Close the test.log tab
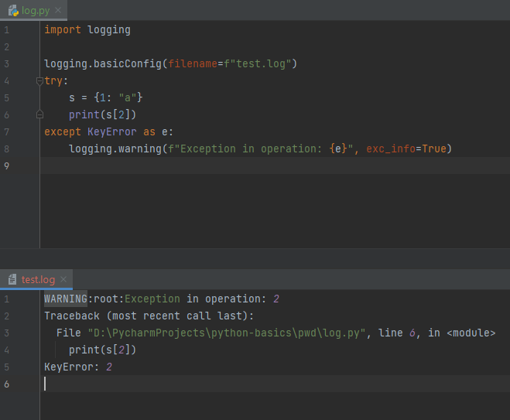The image size is (510, 420). tap(63, 279)
